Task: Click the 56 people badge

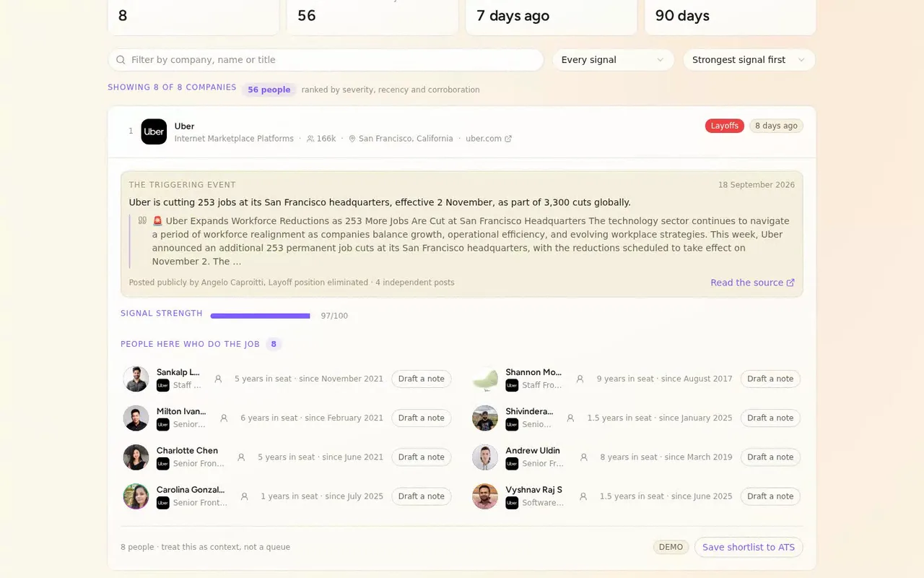Action: pos(269,90)
